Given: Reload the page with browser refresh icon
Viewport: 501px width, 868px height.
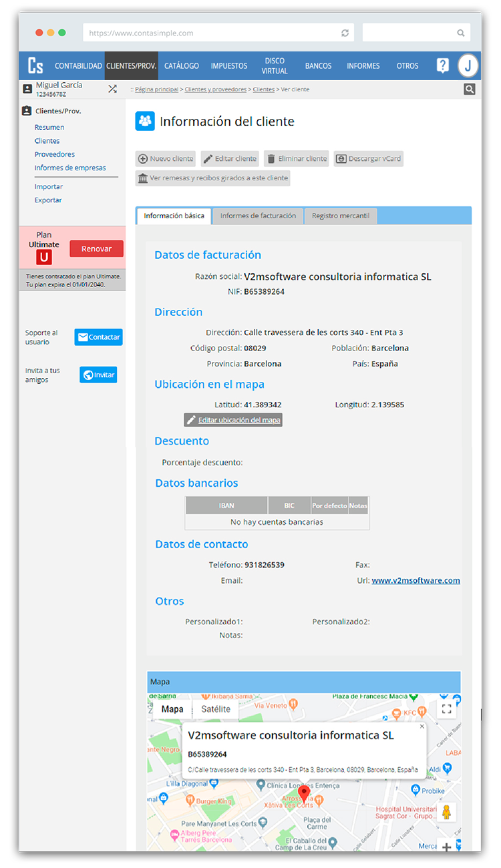Looking at the screenshot, I should 345,33.
